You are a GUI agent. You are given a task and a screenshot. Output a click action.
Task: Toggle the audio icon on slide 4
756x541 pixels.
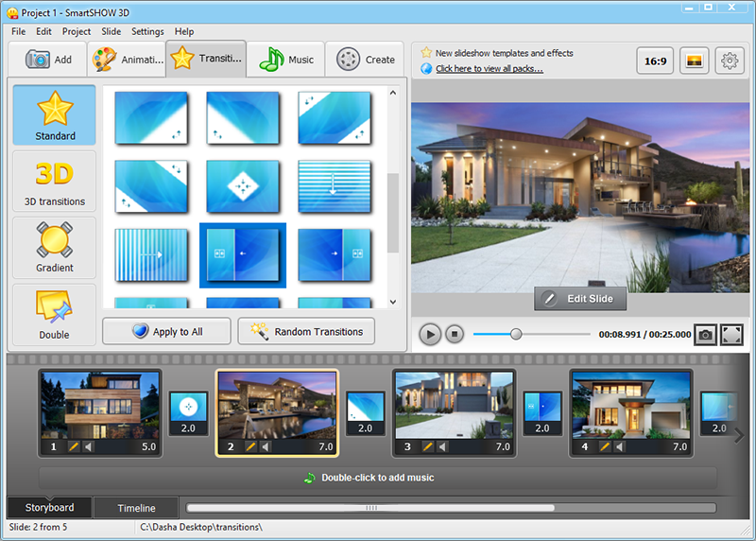pyautogui.click(x=620, y=446)
